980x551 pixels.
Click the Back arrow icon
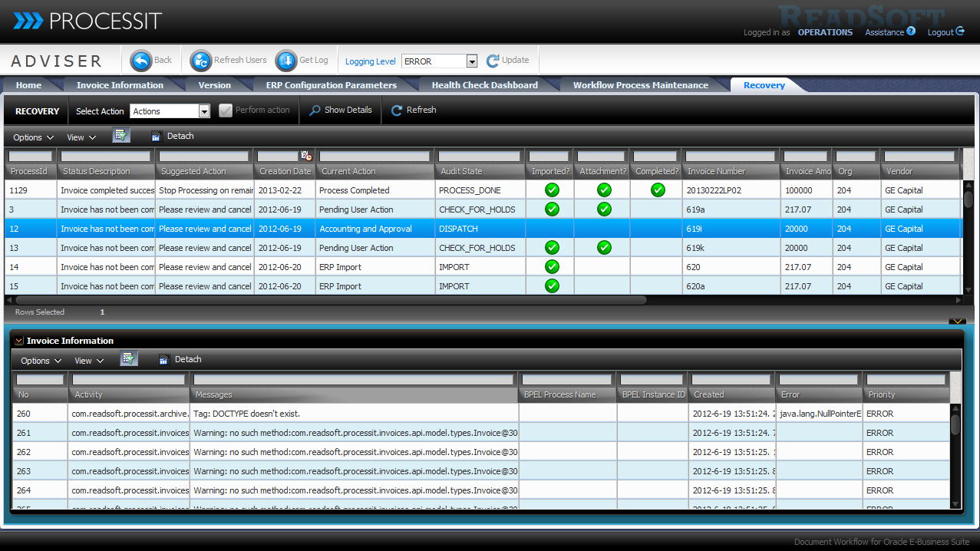pyautogui.click(x=141, y=61)
